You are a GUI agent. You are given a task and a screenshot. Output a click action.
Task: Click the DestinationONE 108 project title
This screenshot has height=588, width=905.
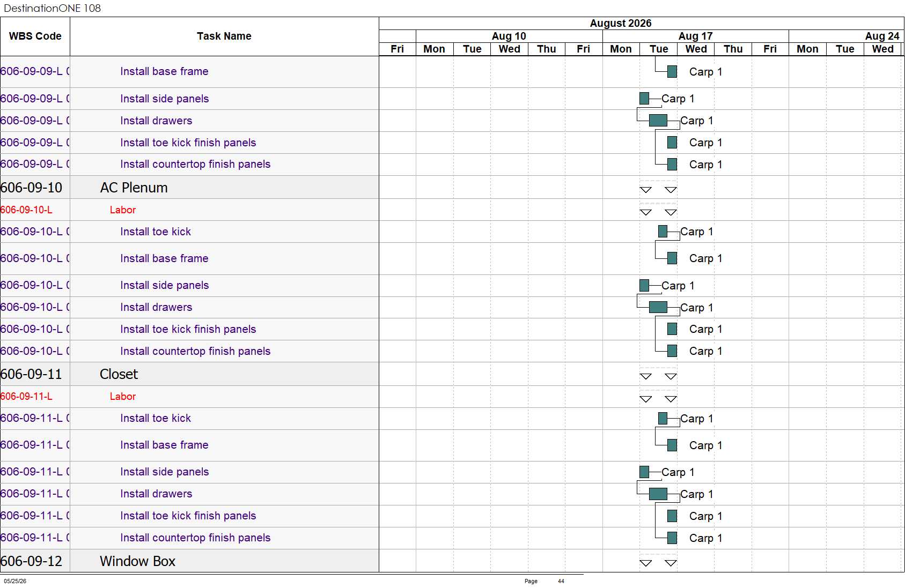coord(52,8)
